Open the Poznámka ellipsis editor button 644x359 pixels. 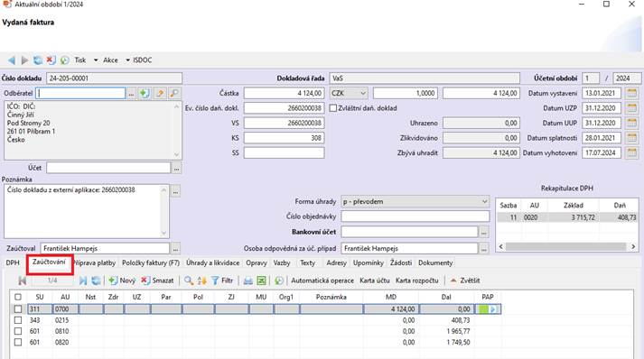point(175,191)
